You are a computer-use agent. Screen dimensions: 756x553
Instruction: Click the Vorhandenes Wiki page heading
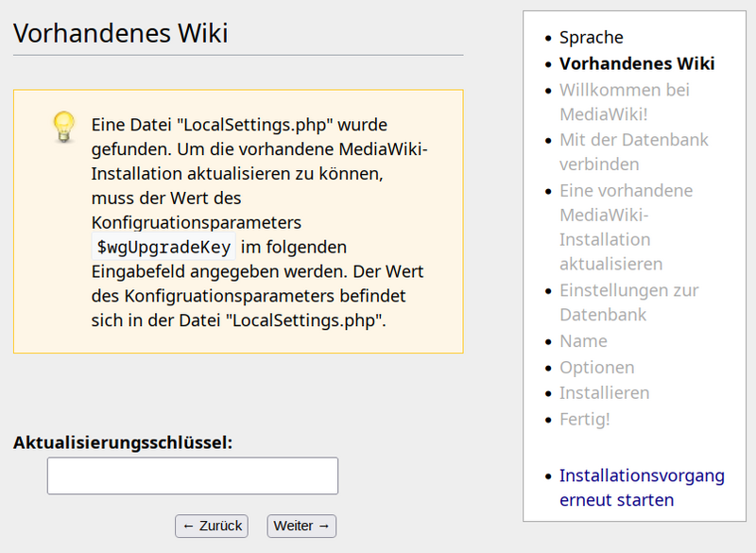[121, 33]
